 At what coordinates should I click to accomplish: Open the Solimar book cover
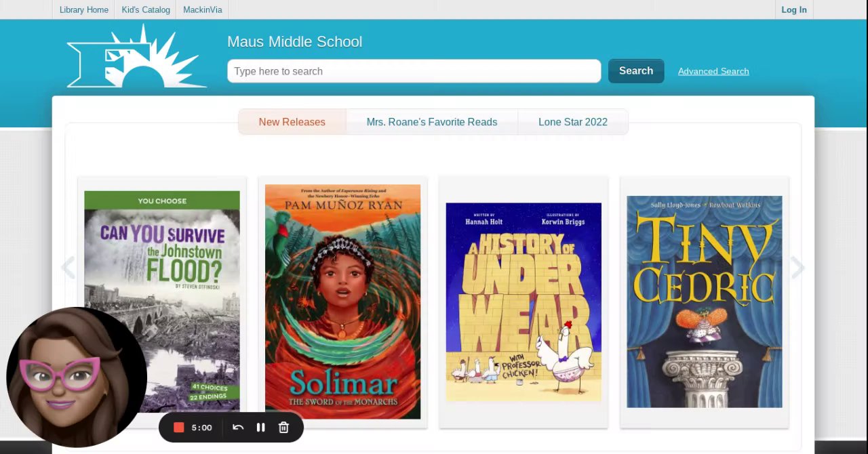(x=343, y=302)
